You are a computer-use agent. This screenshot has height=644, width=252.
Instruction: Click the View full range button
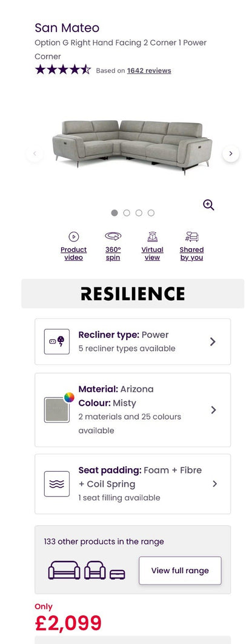180,571
